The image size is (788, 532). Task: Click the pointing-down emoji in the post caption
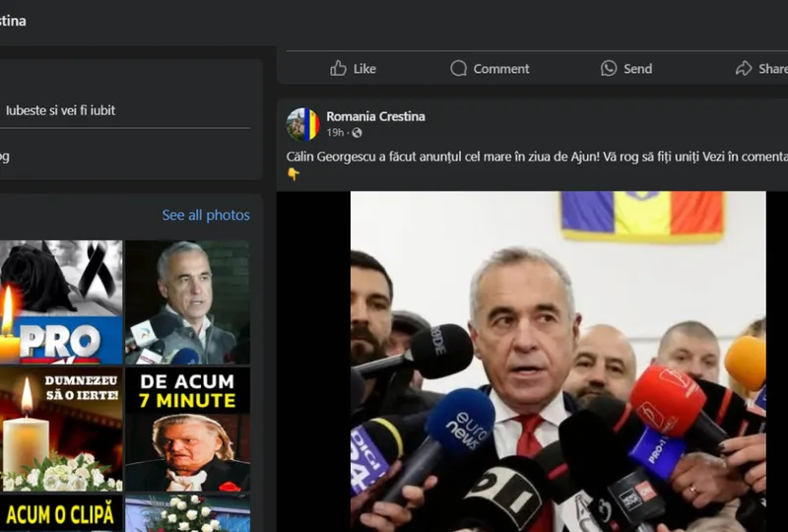click(293, 174)
